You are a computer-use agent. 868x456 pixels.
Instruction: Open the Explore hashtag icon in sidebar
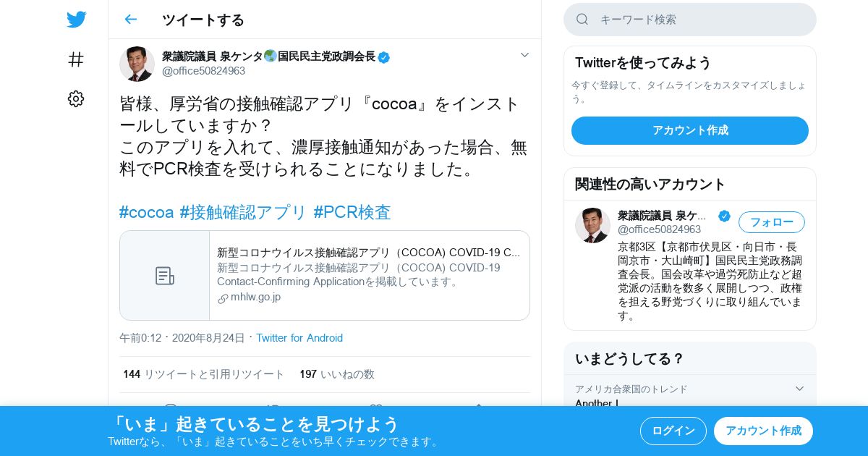[76, 59]
